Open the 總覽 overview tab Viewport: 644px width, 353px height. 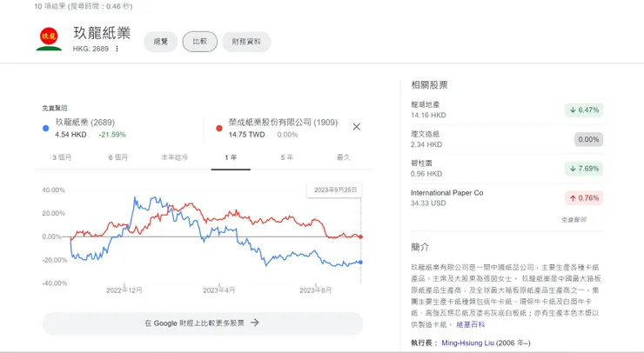point(161,42)
